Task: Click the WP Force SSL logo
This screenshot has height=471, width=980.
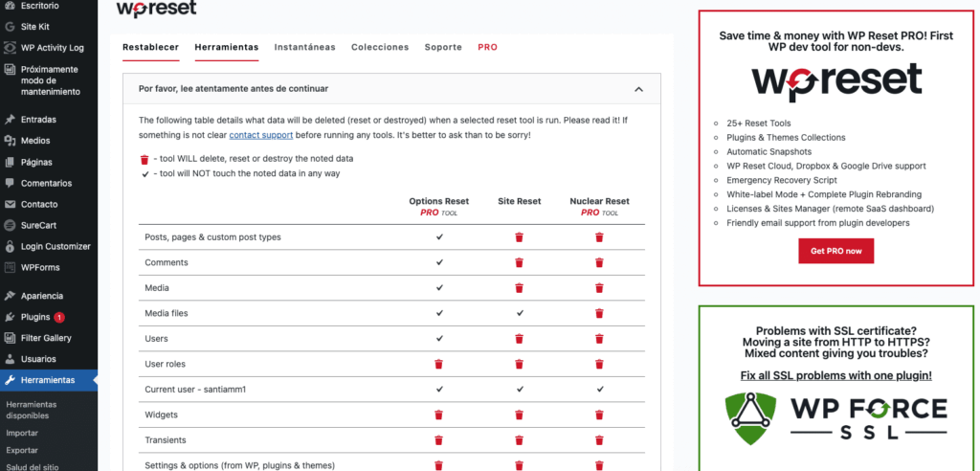Action: 836,416
